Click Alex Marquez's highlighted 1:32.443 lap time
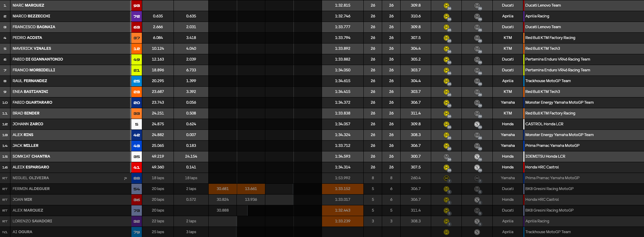 coord(343,210)
